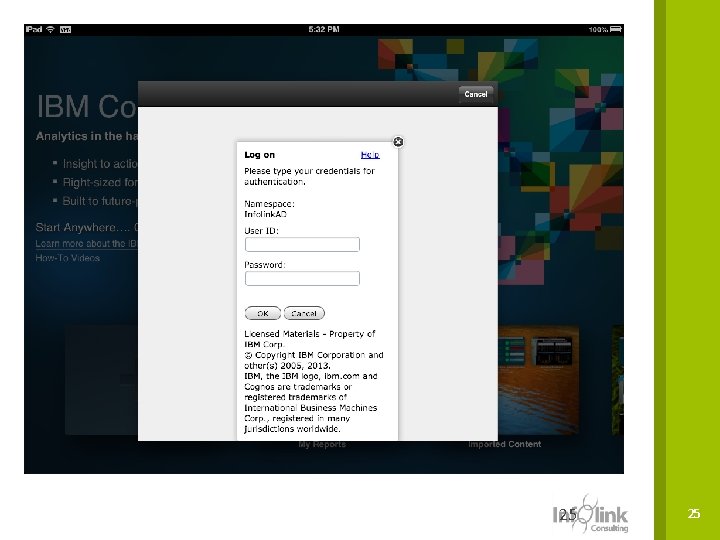
Task: Focus the Password input field
Action: coord(302,278)
